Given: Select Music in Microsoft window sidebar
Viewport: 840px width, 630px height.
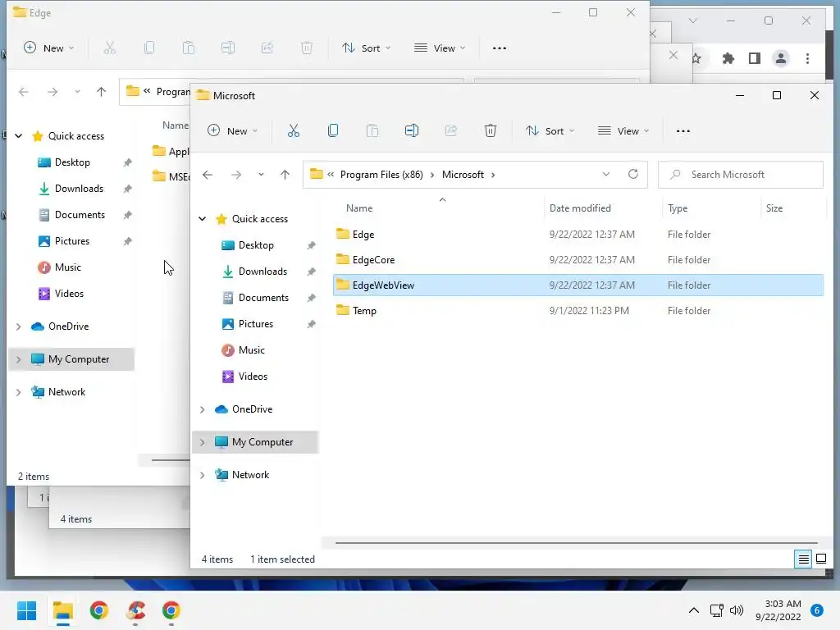Looking at the screenshot, I should tap(251, 350).
